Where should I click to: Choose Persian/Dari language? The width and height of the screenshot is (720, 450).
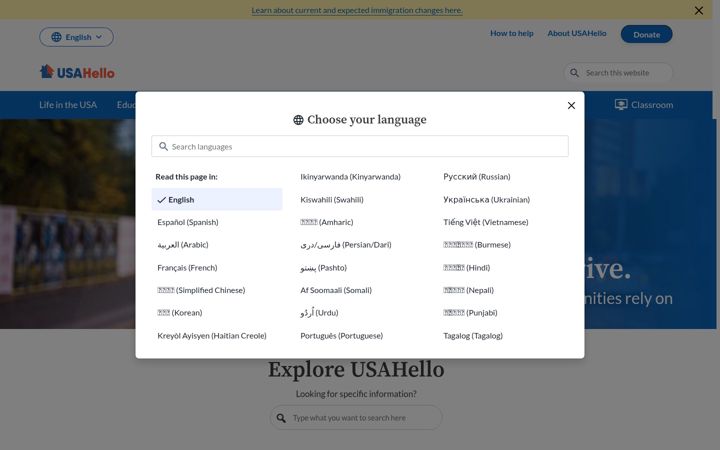pyautogui.click(x=346, y=245)
